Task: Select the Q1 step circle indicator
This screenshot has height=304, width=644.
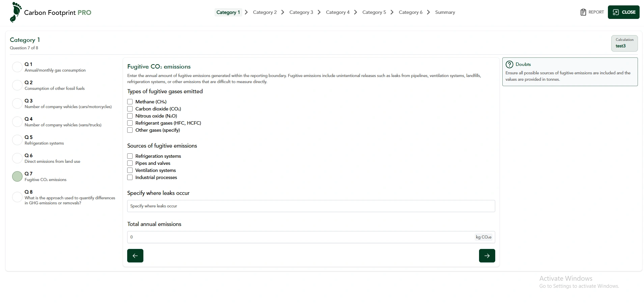Action: tap(17, 67)
